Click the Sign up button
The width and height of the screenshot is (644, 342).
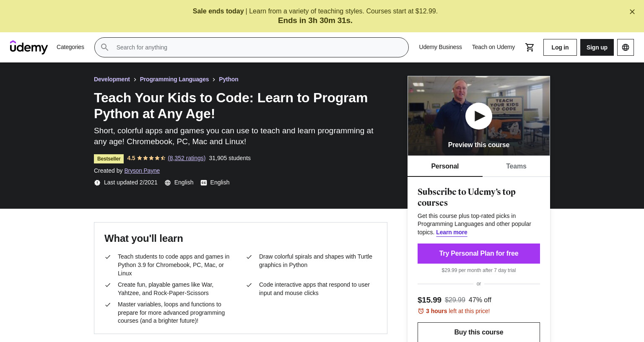(597, 47)
